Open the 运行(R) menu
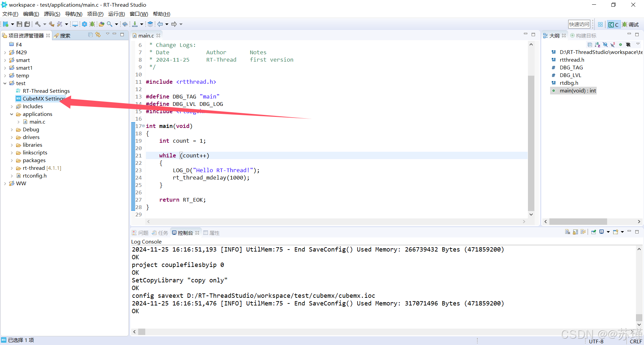 click(117, 14)
